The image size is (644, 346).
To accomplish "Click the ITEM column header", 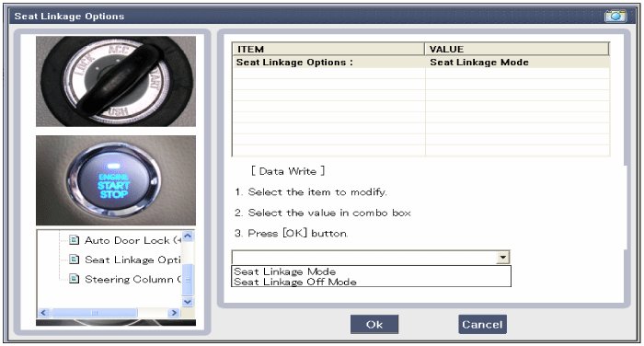I will (328, 50).
